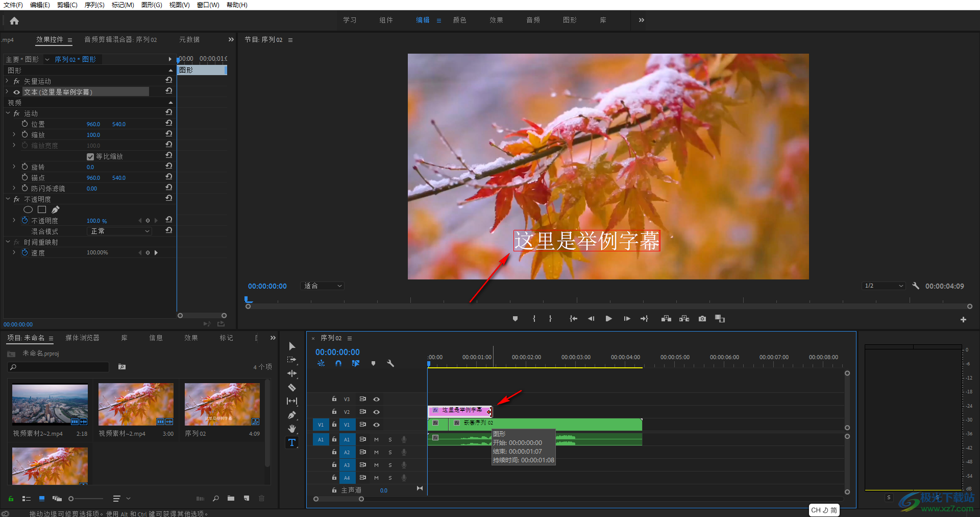Create ellipse opacity mask

28,209
